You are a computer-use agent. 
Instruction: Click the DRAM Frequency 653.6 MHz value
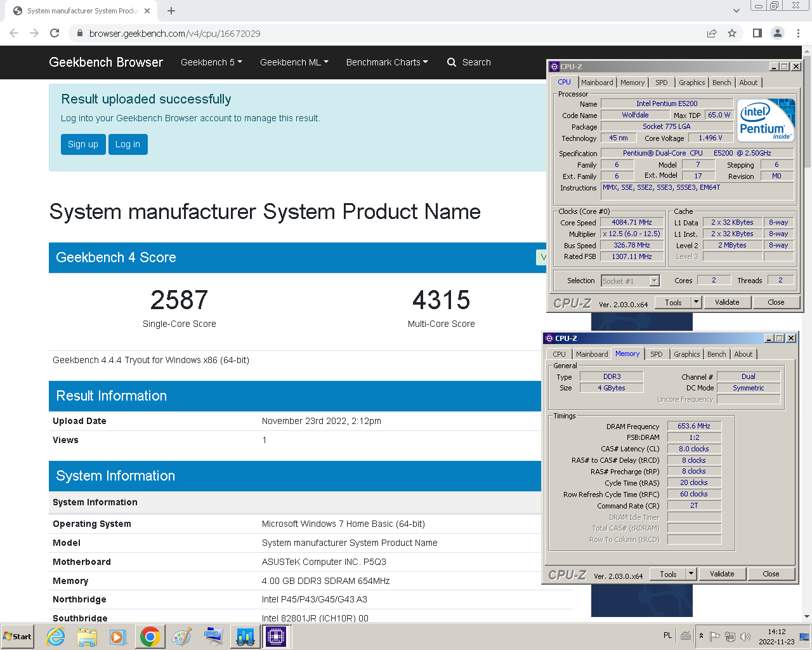click(694, 426)
